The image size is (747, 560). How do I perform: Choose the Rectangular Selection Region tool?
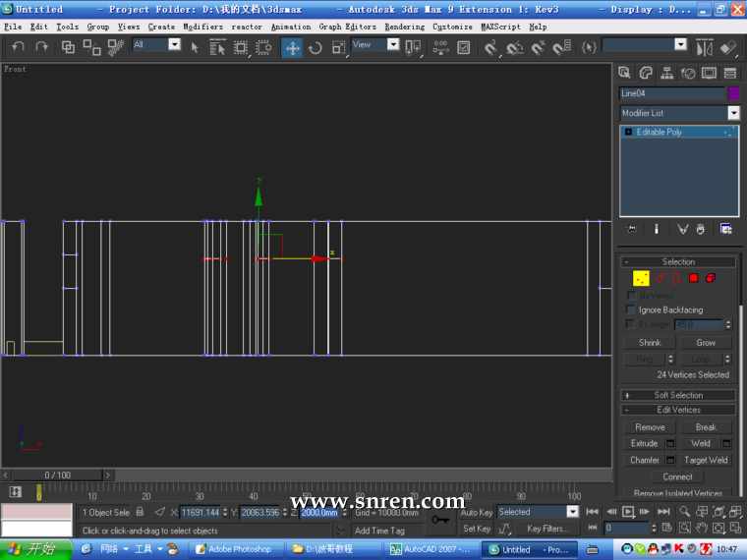tap(241, 47)
